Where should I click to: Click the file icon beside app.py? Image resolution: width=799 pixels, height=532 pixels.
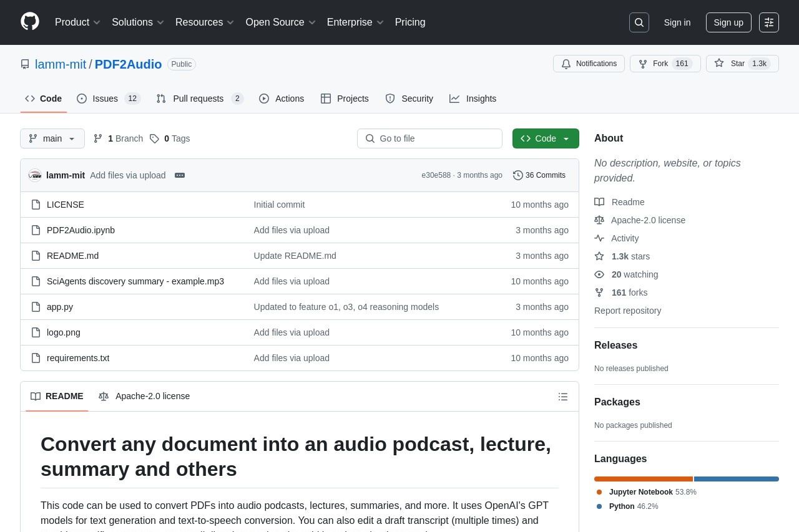(x=36, y=307)
